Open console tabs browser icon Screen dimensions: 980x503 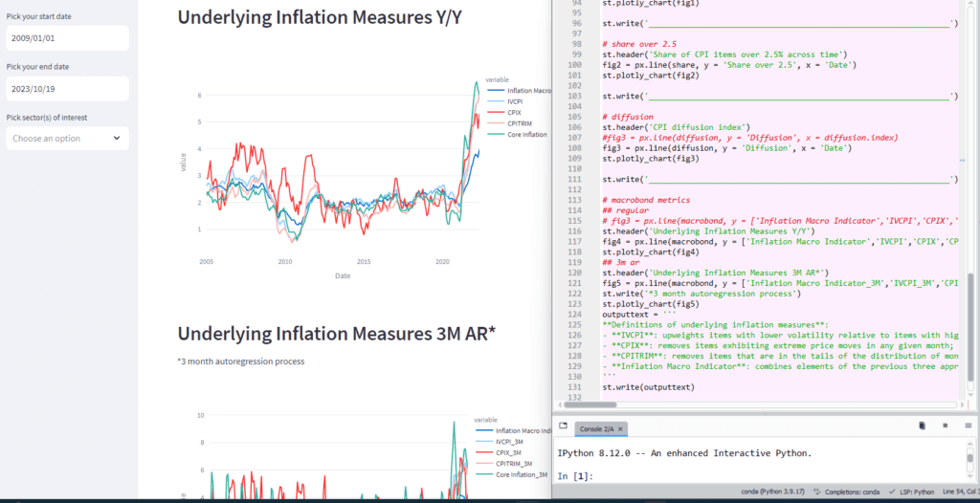click(x=563, y=426)
